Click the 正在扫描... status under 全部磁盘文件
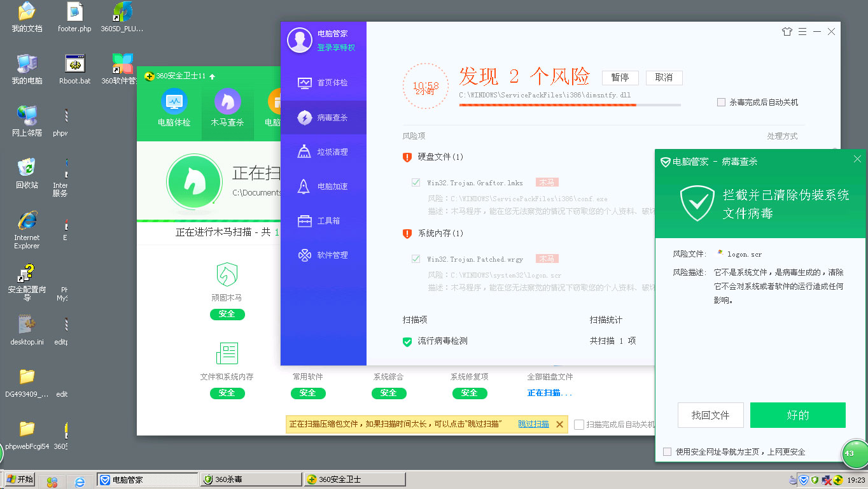The height and width of the screenshot is (489, 868). [x=550, y=393]
